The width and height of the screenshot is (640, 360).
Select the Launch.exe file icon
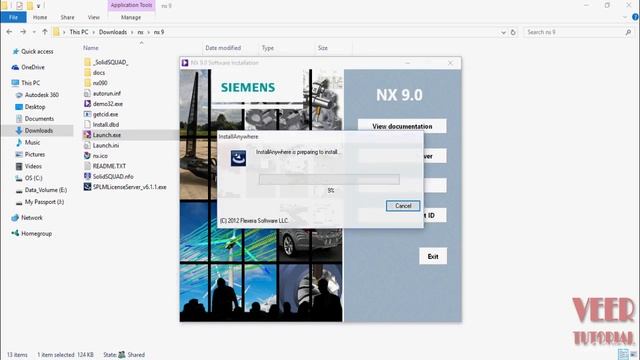coord(87,135)
